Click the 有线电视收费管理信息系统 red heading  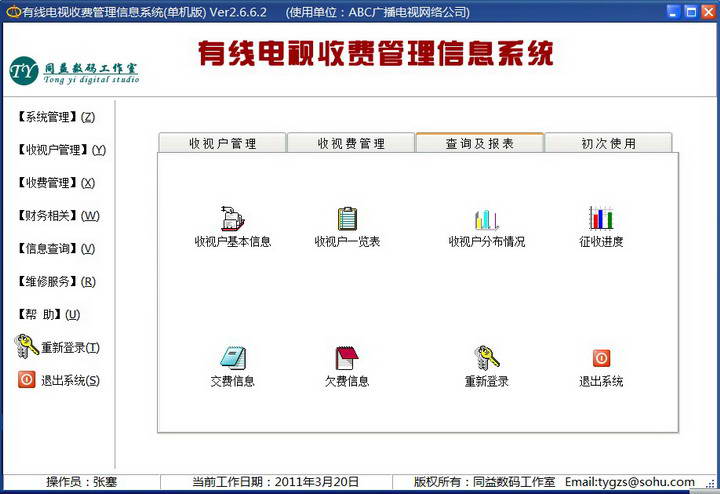coord(376,53)
